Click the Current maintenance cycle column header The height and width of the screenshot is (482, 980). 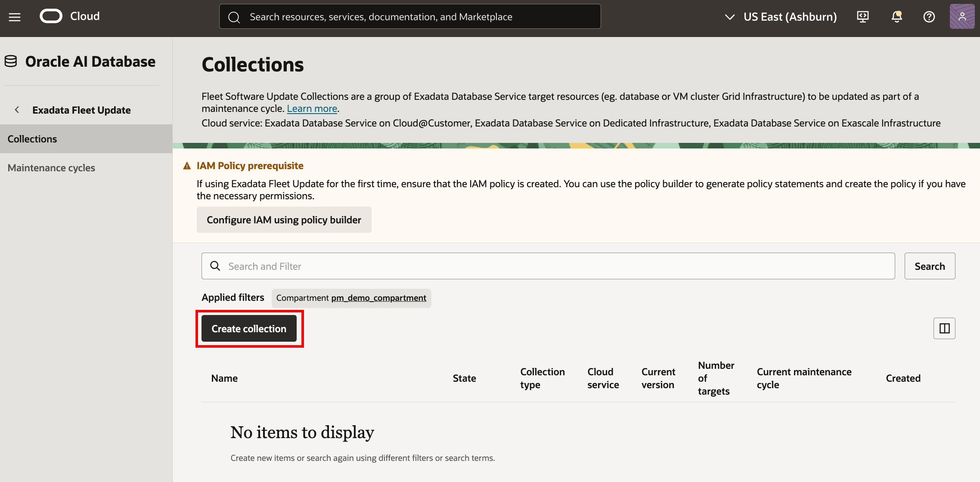[804, 378]
